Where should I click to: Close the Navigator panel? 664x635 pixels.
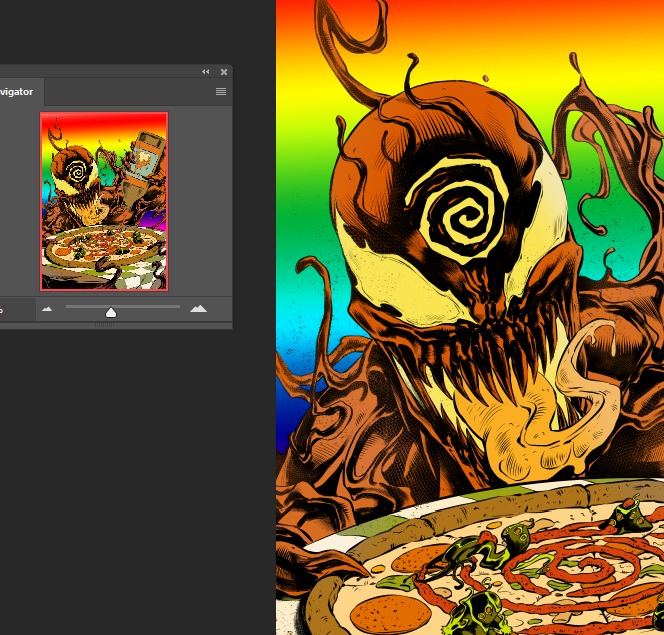[224, 72]
